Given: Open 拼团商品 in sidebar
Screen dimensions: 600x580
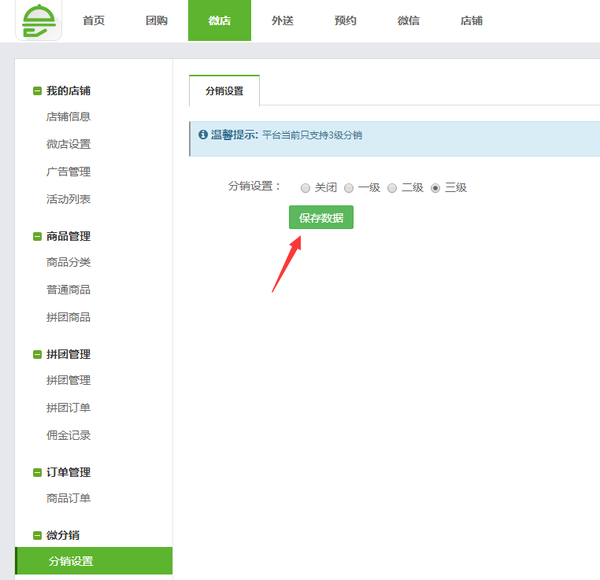Looking at the screenshot, I should tap(68, 317).
